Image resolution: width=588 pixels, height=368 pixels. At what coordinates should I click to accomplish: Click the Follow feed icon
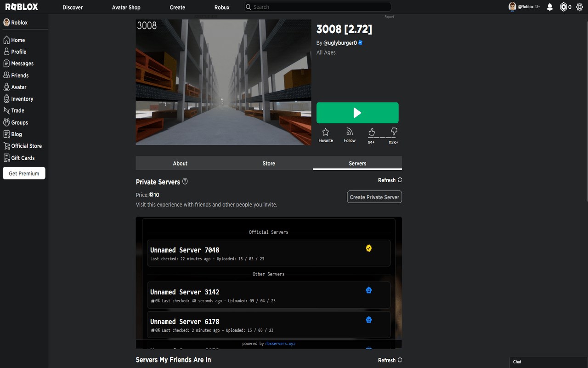click(x=350, y=132)
